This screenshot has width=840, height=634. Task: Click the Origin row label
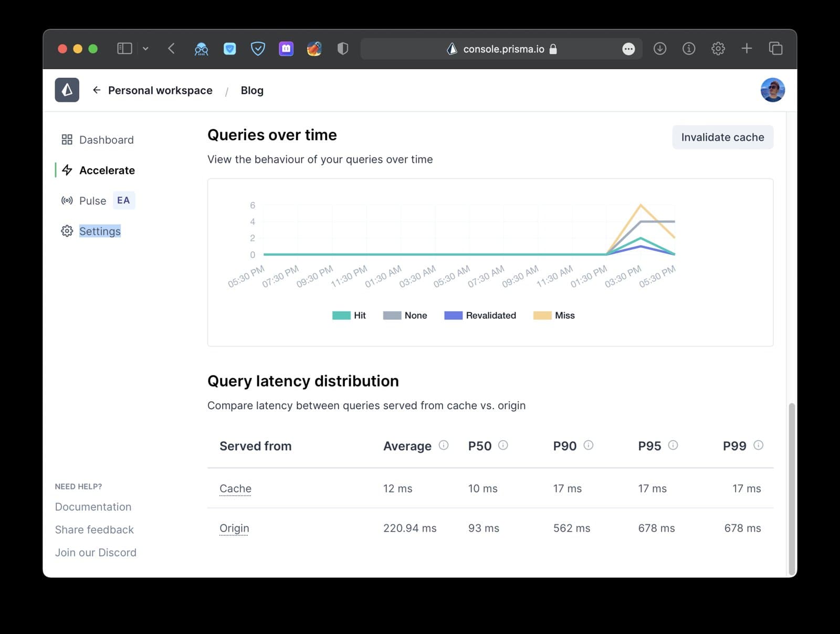point(234,528)
